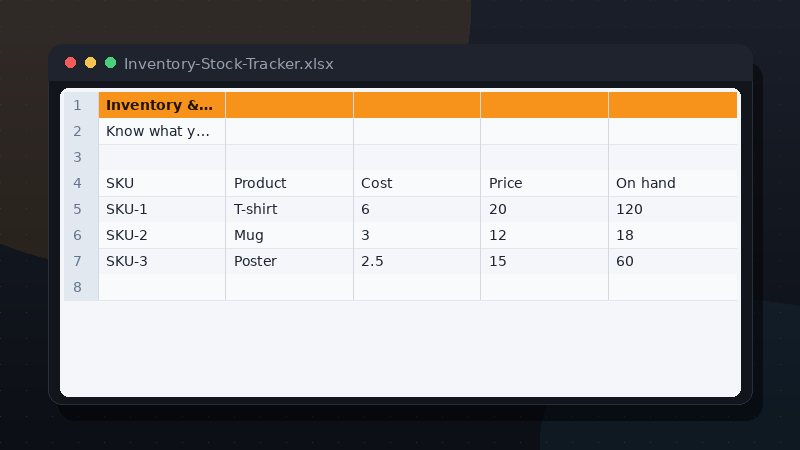Screen dimensions: 800x450
Task: Select the 'Inventory &…' header cell
Action: tap(162, 105)
